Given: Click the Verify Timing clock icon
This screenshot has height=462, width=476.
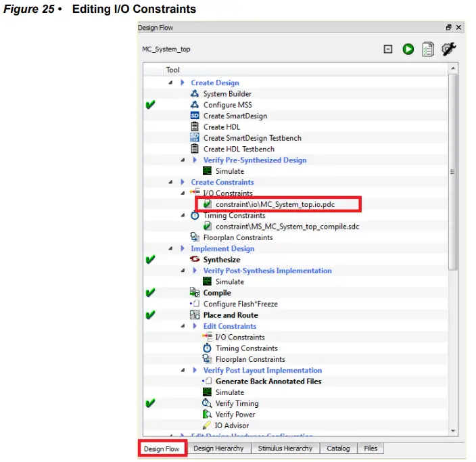Looking at the screenshot, I should tap(208, 404).
